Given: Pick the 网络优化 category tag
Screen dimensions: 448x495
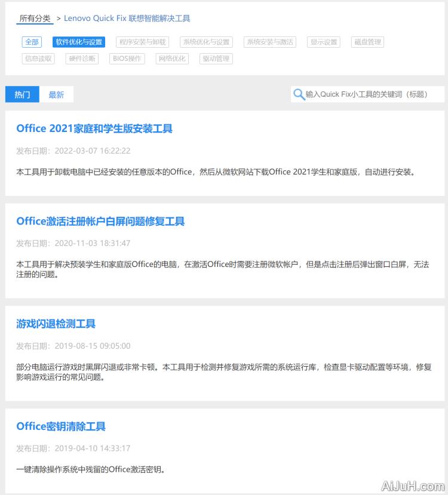Looking at the screenshot, I should (x=172, y=59).
